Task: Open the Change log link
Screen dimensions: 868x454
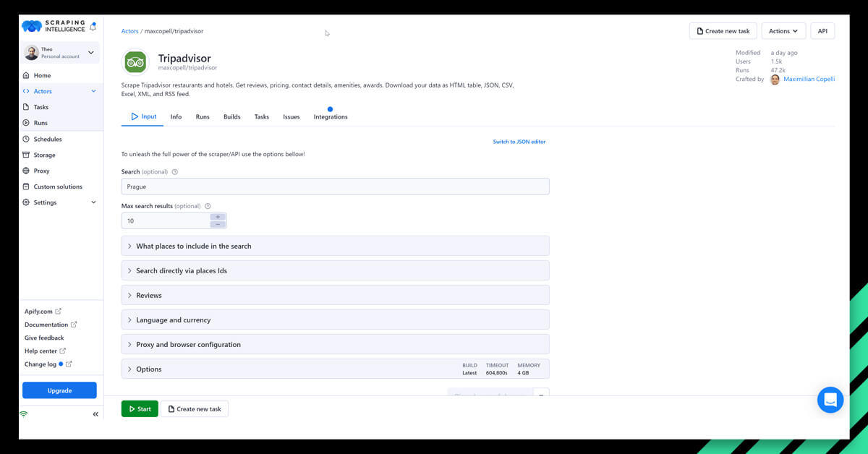Action: 48,364
